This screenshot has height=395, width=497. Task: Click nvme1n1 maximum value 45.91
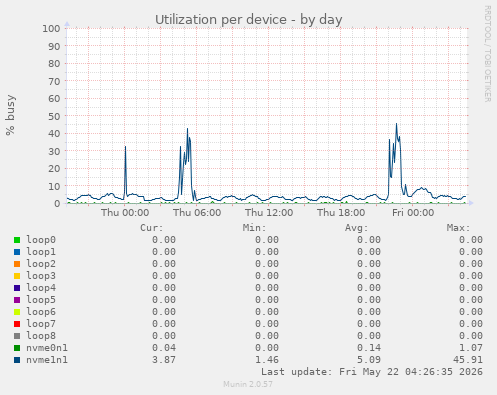468,360
